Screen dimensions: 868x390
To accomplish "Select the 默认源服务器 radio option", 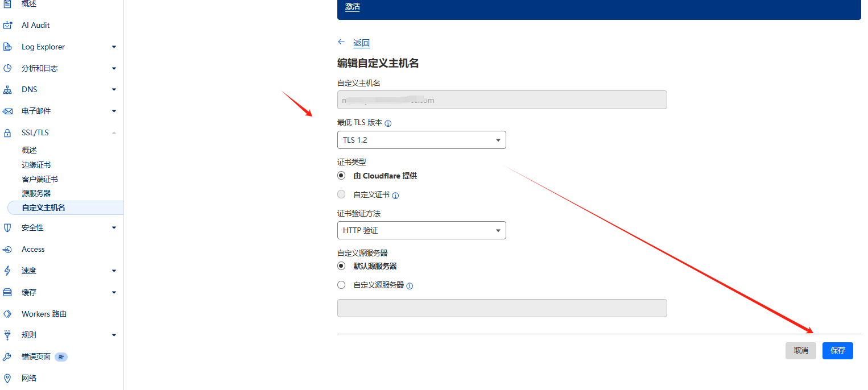I will pos(341,265).
